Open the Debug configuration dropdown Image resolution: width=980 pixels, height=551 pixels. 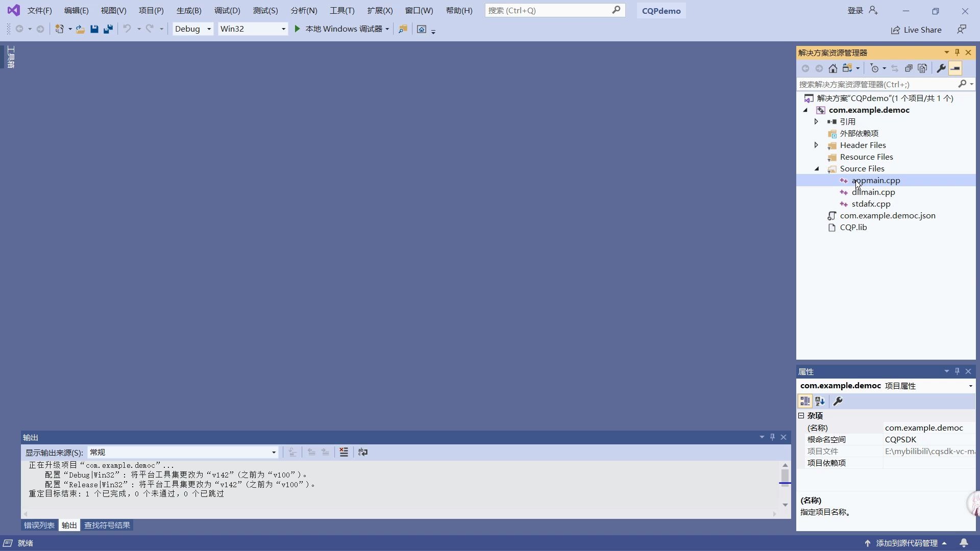pos(192,29)
